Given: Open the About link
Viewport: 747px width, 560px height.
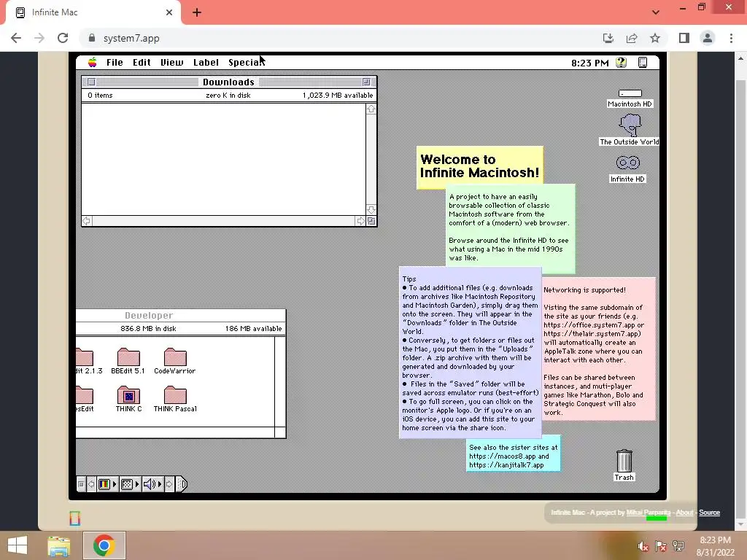Looking at the screenshot, I should coord(684,513).
